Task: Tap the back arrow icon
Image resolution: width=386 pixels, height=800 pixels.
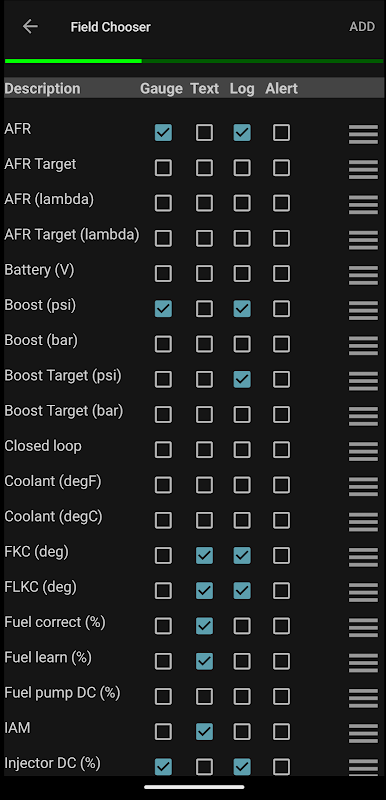Action: click(x=30, y=27)
